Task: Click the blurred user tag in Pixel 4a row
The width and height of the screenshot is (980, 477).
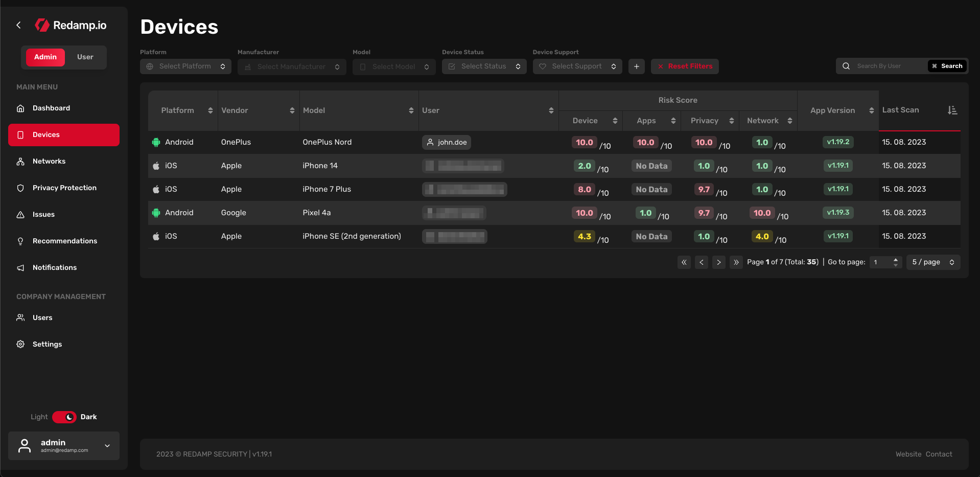Action: click(454, 213)
